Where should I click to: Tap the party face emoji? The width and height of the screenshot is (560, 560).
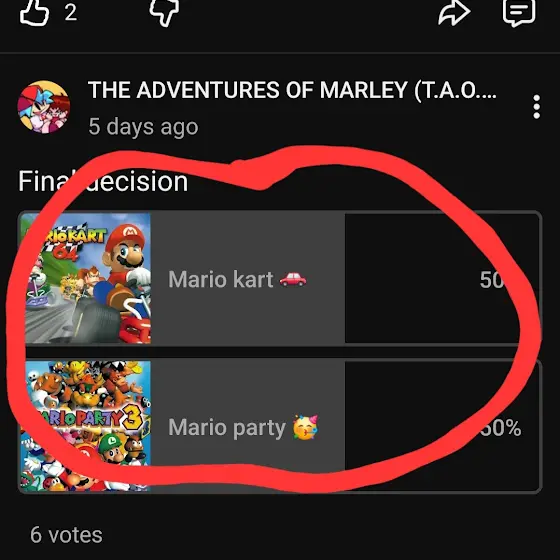(x=305, y=427)
